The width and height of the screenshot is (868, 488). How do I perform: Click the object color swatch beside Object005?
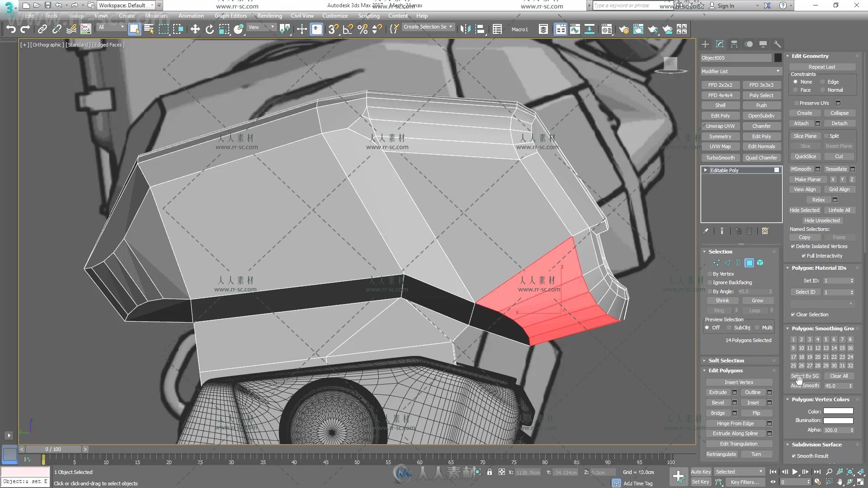pos(778,58)
